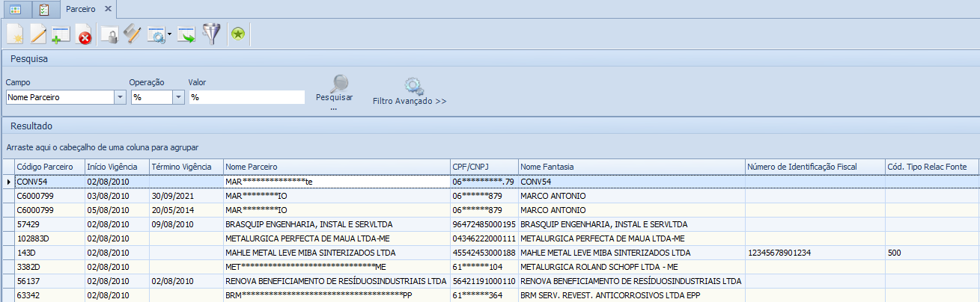The width and height of the screenshot is (980, 302).
Task: Expand the Campo dropdown list
Action: pos(120,97)
